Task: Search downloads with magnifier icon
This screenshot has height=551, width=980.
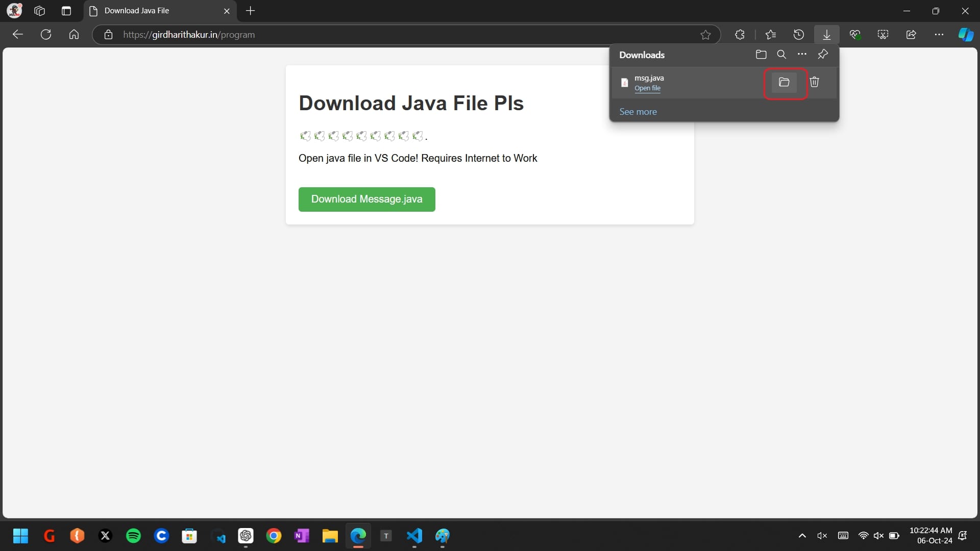Action: pos(781,55)
